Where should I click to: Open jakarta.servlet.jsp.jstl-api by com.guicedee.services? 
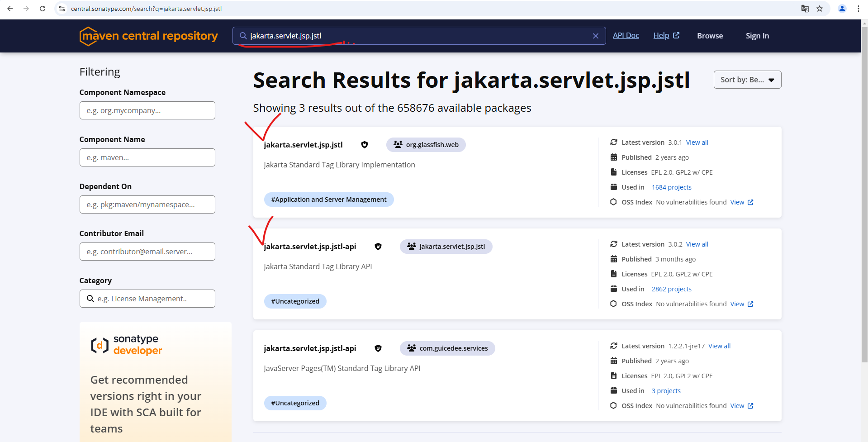pos(310,348)
